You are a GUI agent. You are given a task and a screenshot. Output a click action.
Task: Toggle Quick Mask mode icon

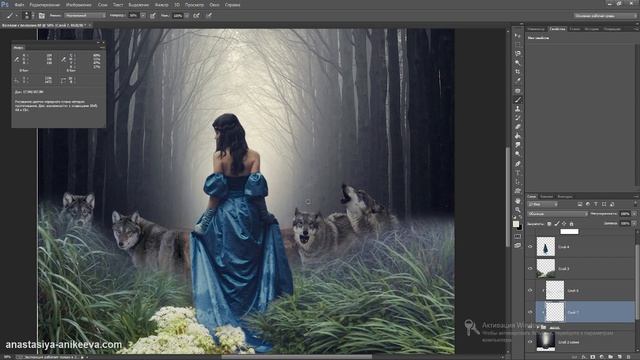pyautogui.click(x=518, y=236)
